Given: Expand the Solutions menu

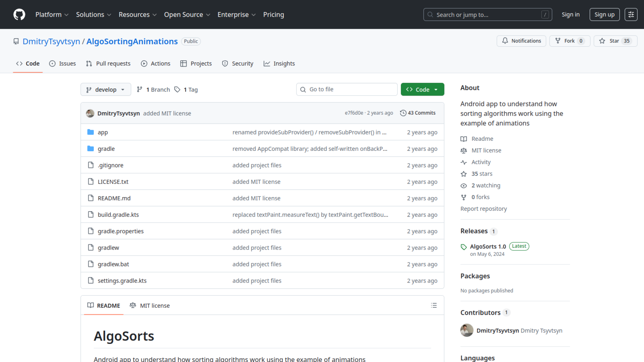Looking at the screenshot, I should tap(93, 14).
